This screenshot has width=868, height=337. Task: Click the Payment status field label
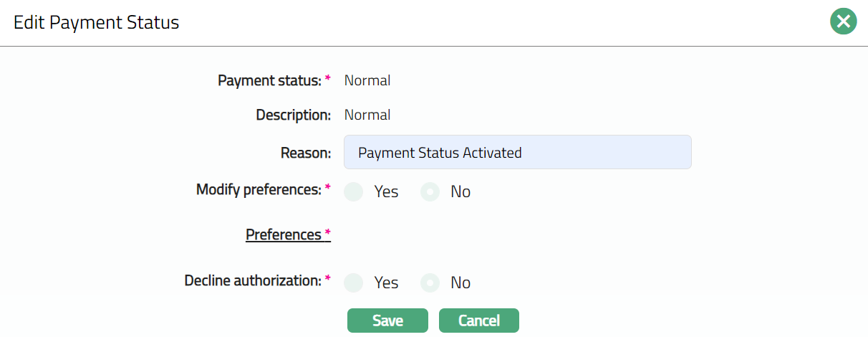(269, 80)
